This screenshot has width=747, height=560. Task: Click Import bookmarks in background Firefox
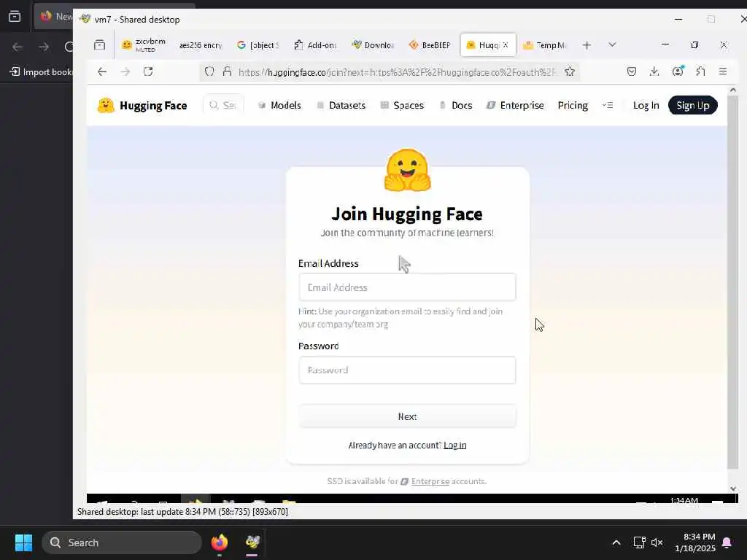click(41, 72)
